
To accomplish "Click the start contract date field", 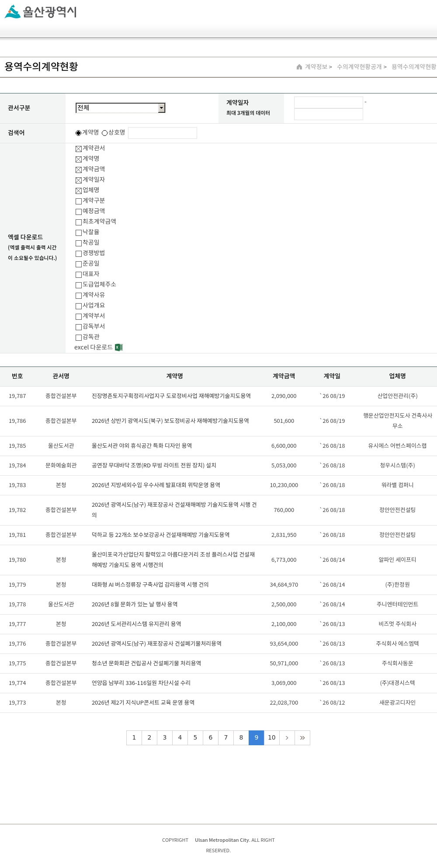I will [329, 102].
